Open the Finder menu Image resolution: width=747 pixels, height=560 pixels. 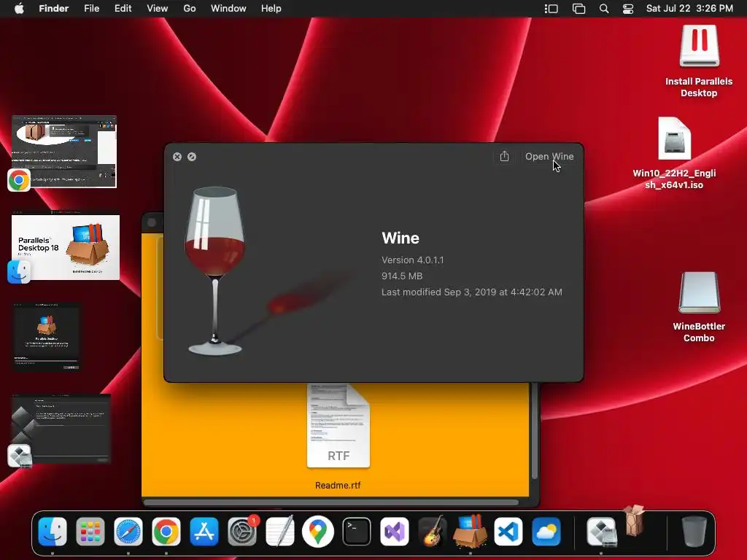click(x=53, y=9)
